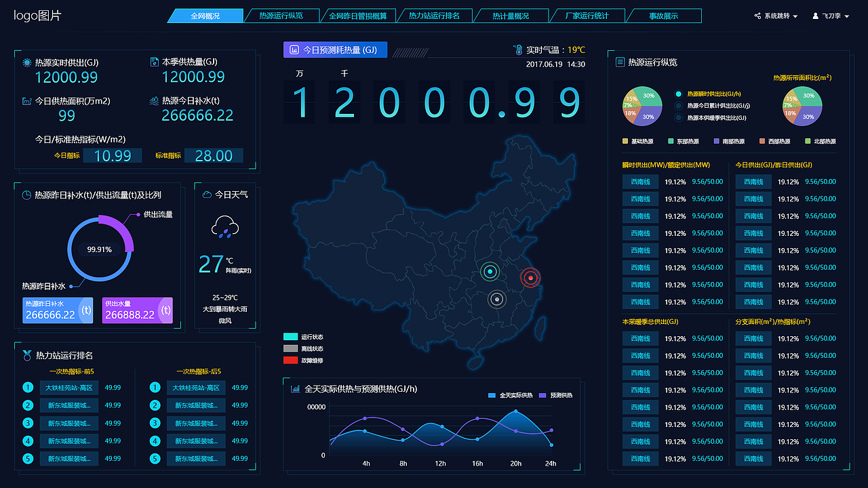Click the red fault map marker
868x488 pixels.
[x=530, y=277]
